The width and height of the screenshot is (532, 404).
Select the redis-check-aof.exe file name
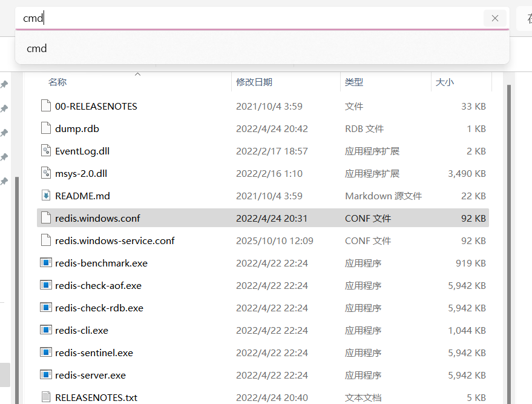click(x=98, y=285)
